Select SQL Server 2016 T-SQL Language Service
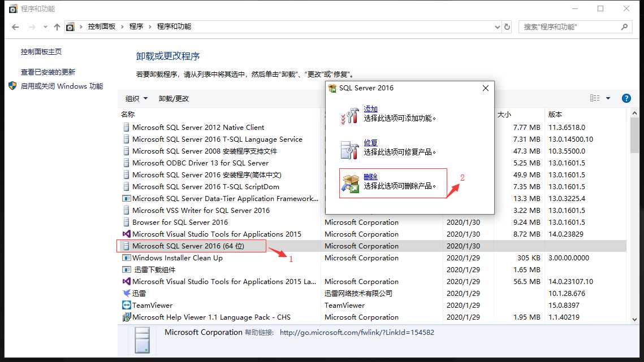The image size is (644, 362). point(217,139)
